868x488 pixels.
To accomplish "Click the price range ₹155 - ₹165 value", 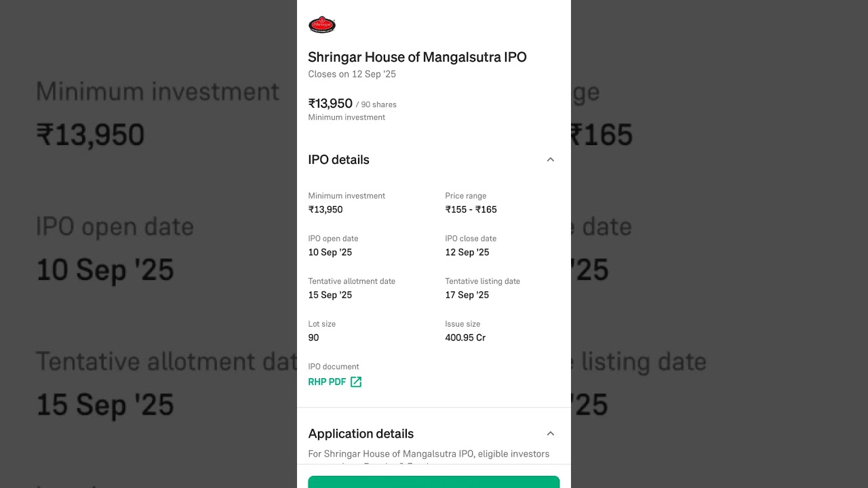I will click(471, 209).
